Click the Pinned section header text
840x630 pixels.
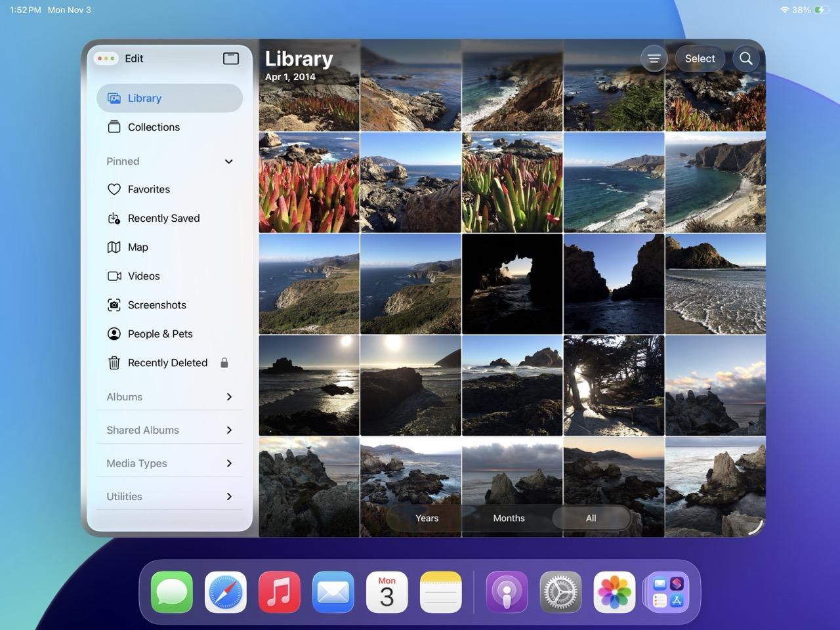123,161
